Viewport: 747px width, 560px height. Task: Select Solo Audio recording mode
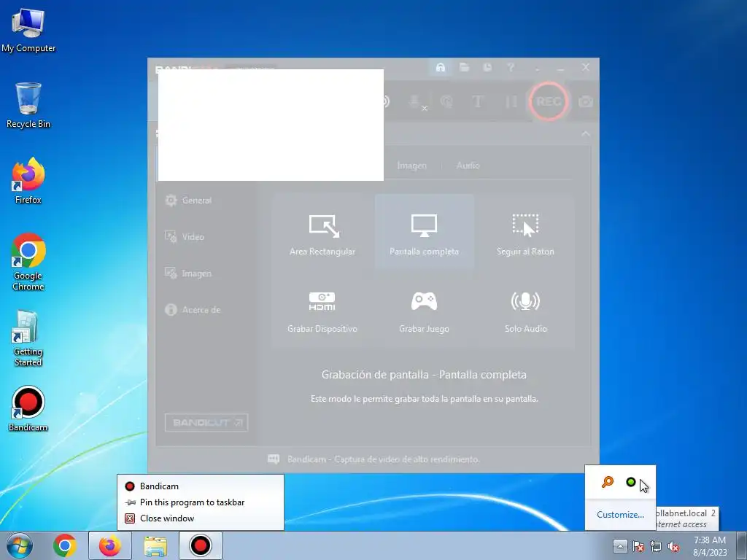pyautogui.click(x=525, y=311)
